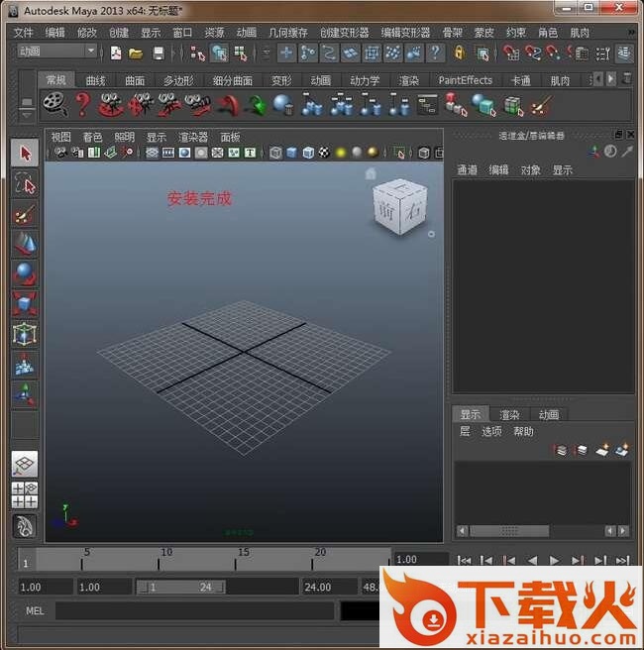Open the 层 menu in layer editor
The width and height of the screenshot is (644, 650).
465,432
